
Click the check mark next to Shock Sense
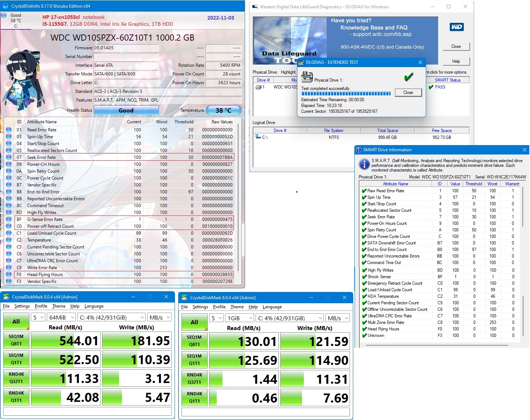click(x=364, y=276)
